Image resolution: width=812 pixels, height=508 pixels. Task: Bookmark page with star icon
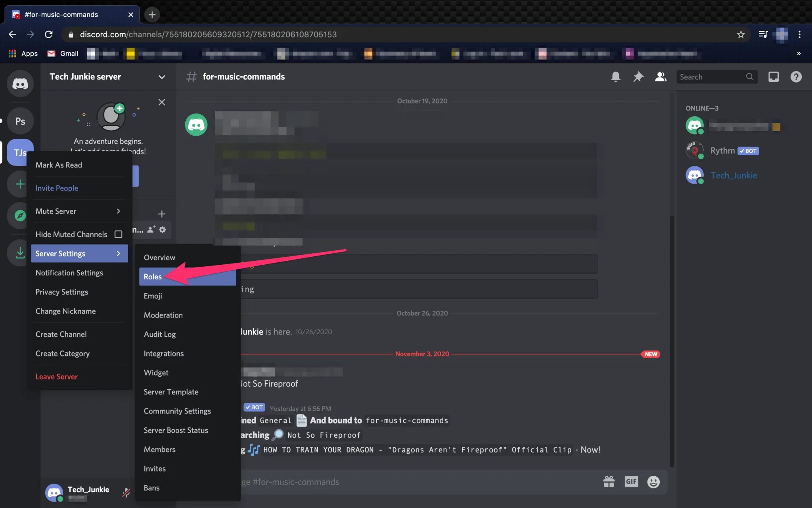741,35
